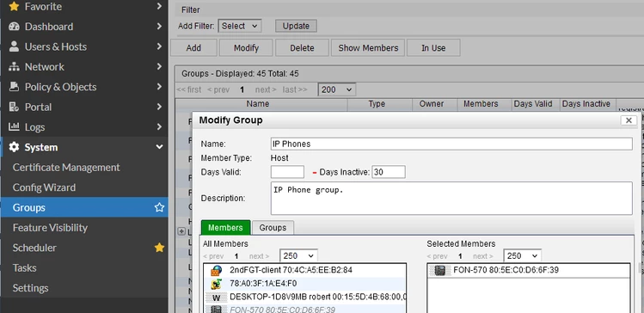Expand the Network menu chevron
This screenshot has width=644, height=313.
coord(159,67)
